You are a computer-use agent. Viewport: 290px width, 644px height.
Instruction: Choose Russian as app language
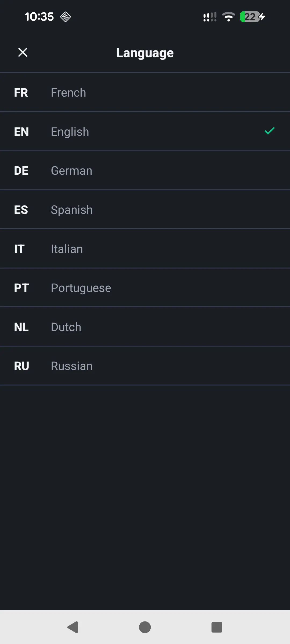pos(145,366)
